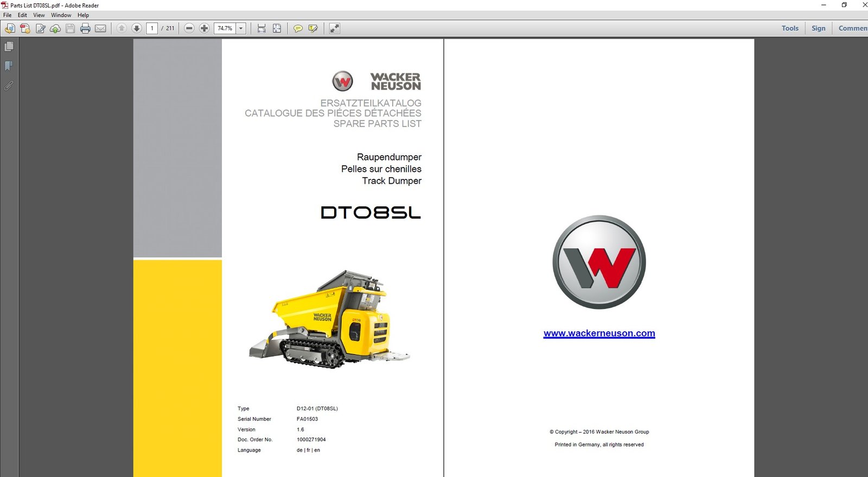Click the page number input field

152,28
